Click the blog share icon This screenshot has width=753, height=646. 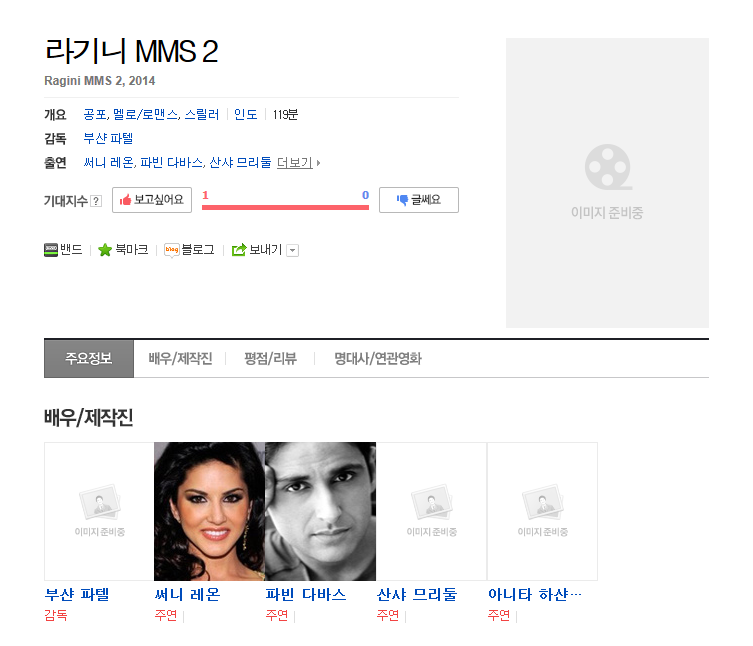(171, 250)
